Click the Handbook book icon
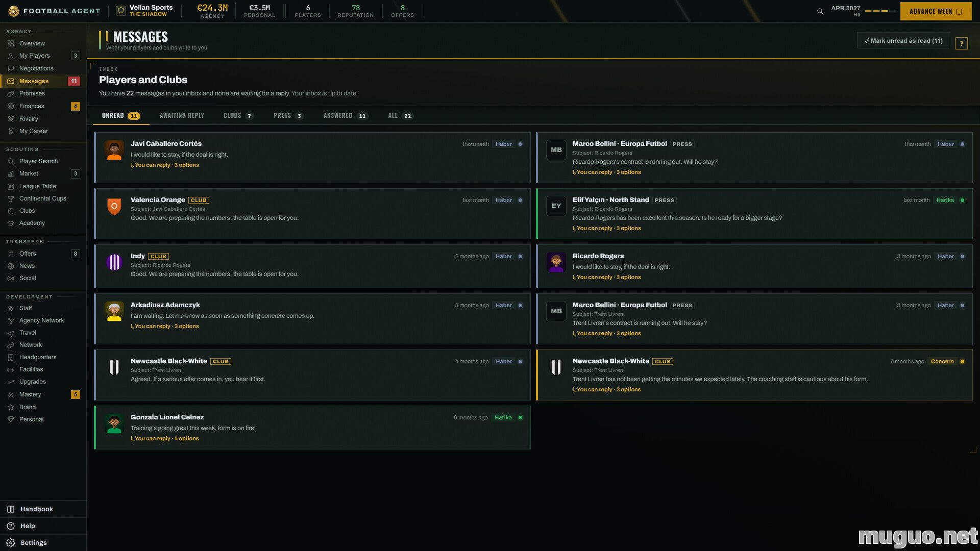The height and width of the screenshot is (551, 980). (x=11, y=509)
